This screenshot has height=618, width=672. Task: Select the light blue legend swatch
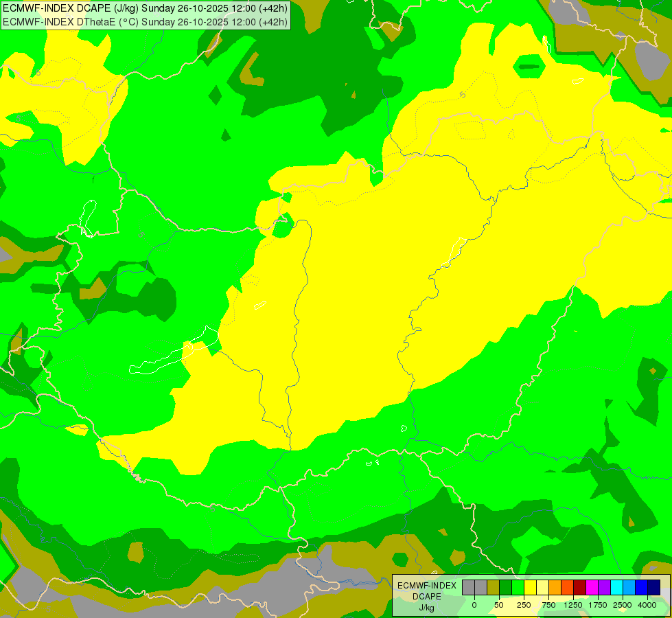point(629,587)
